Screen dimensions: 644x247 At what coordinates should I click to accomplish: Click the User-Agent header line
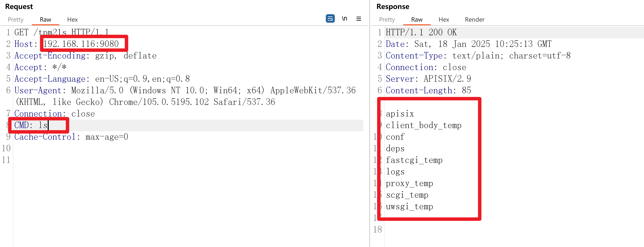click(x=185, y=90)
